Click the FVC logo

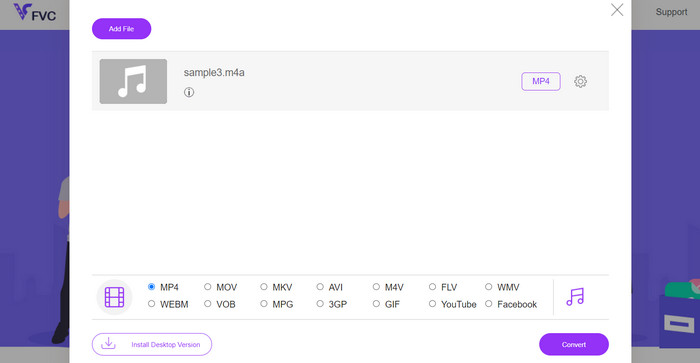point(35,13)
